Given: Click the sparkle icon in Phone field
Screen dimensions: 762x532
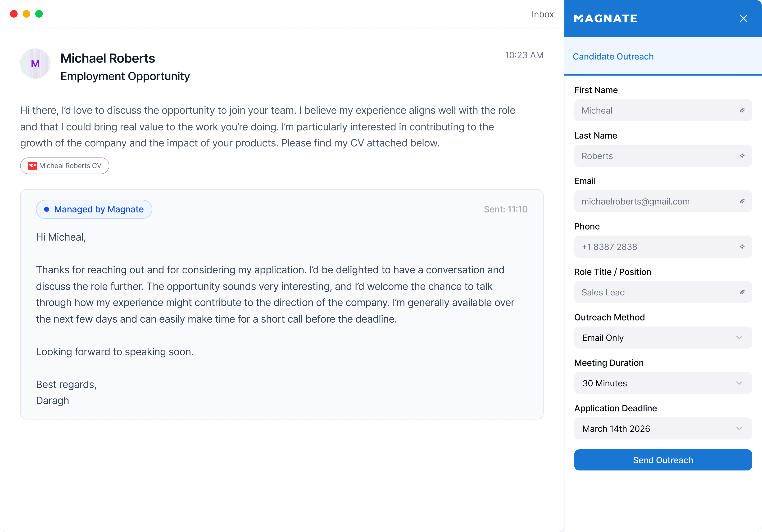Looking at the screenshot, I should click(742, 247).
